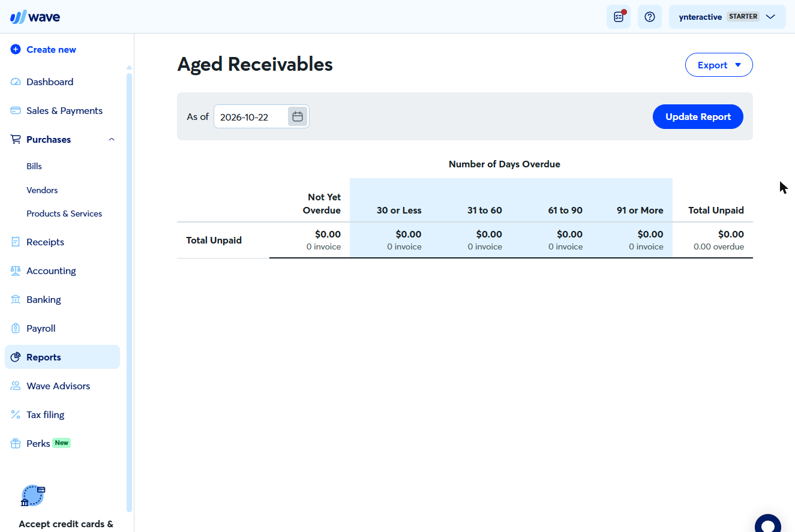The height and width of the screenshot is (532, 795).
Task: Click the Banking building icon
Action: (16, 300)
